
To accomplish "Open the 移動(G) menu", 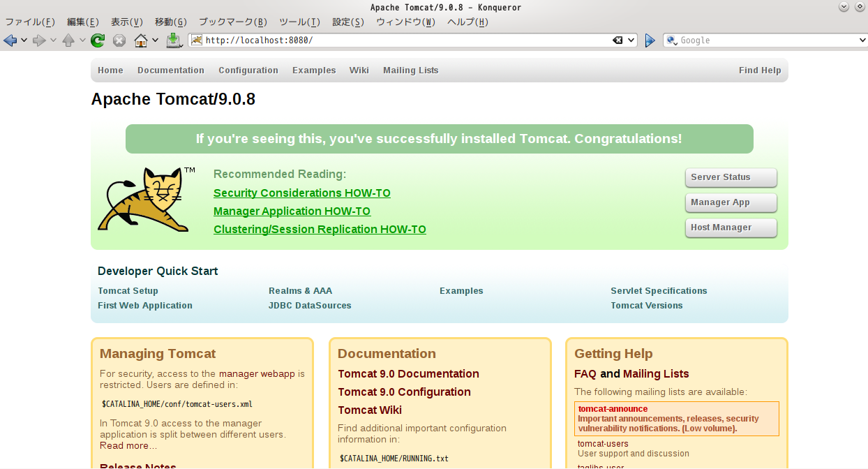I will click(171, 22).
